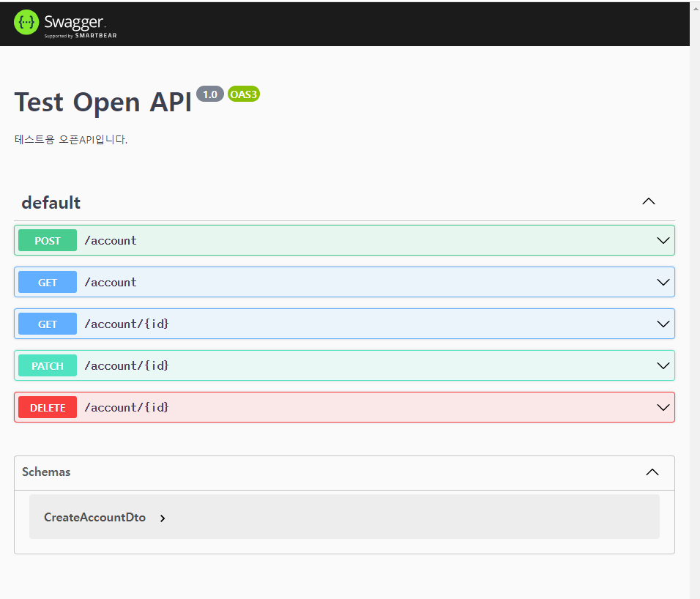Screen dimensions: 700x599
Task: Click the Test Open API title
Action: [101, 102]
